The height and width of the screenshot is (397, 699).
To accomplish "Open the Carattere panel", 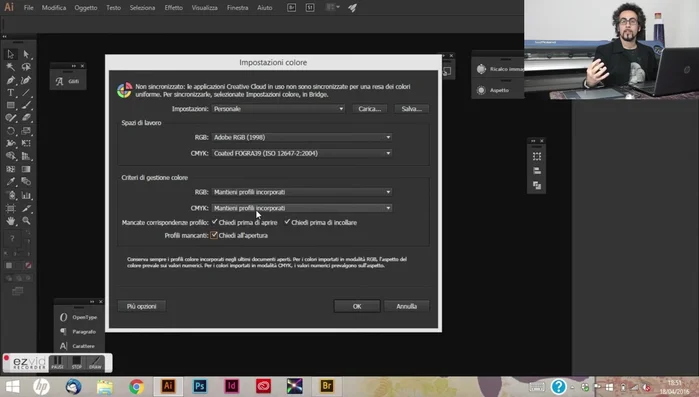I will [x=78, y=346].
